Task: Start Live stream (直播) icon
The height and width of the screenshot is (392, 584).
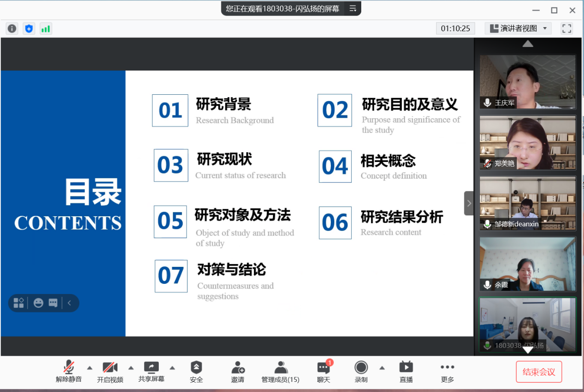Action: tap(406, 371)
